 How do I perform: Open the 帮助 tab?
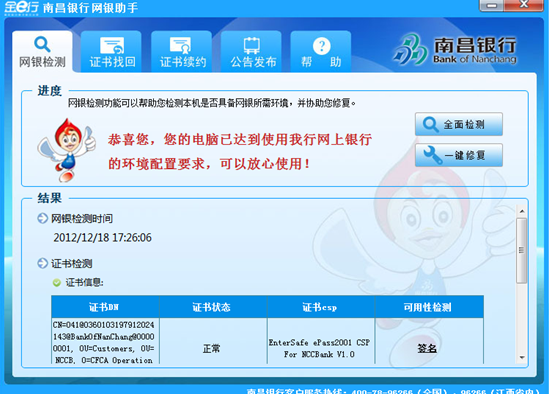tap(321, 52)
